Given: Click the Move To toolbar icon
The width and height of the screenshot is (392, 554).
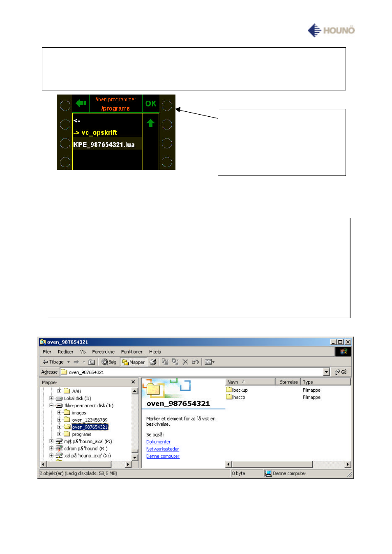Looking at the screenshot, I should 165,362.
